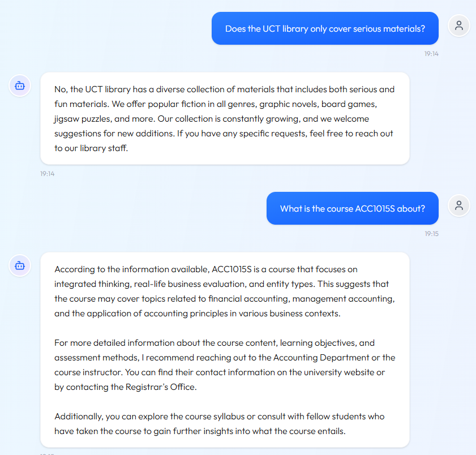Select the blue bubble asking about course ACC1015S
This screenshot has width=476, height=455.
pos(352,208)
